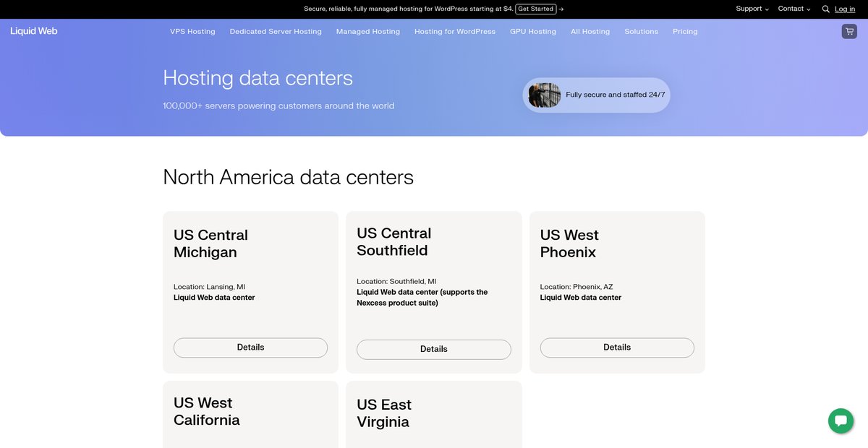Open Dedicated Server Hosting menu
This screenshot has width=868, height=448.
pos(276,32)
